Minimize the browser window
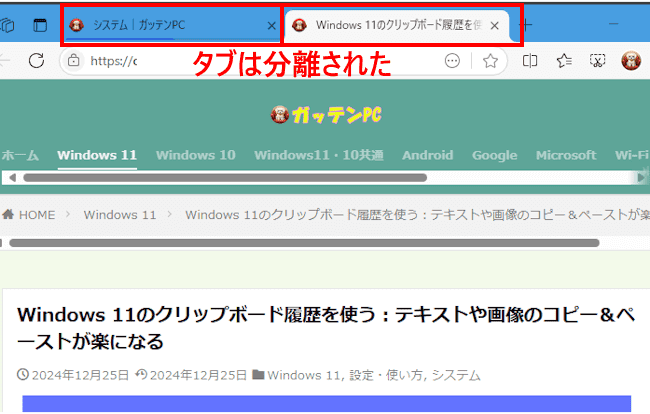This screenshot has width=650, height=414. (x=614, y=24)
